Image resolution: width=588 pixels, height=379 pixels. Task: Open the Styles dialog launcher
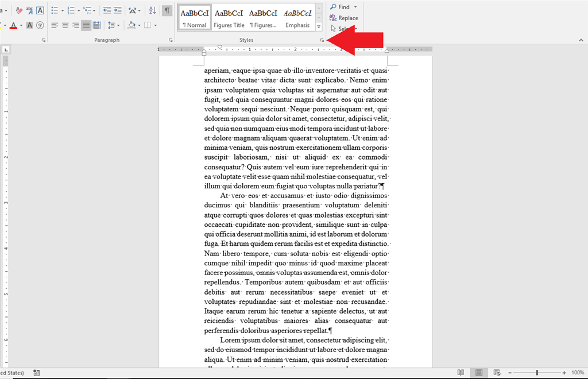(x=322, y=40)
